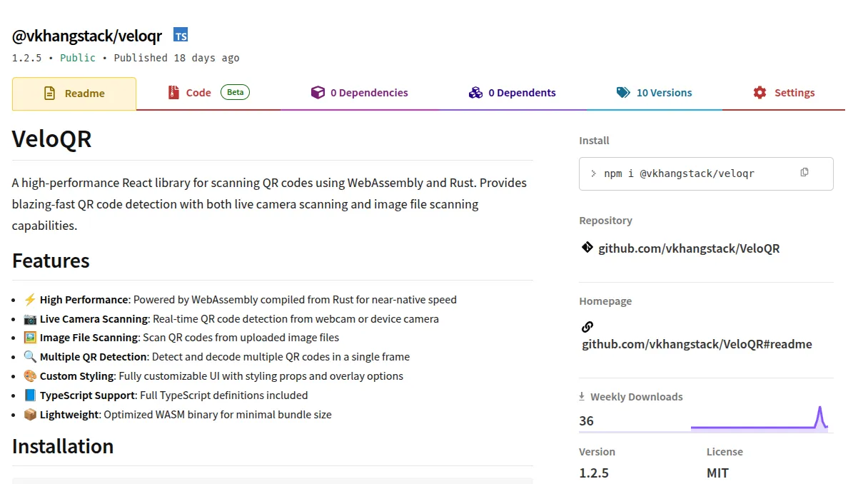Copy the npm install command
The height and width of the screenshot is (484, 868).
[x=804, y=173]
